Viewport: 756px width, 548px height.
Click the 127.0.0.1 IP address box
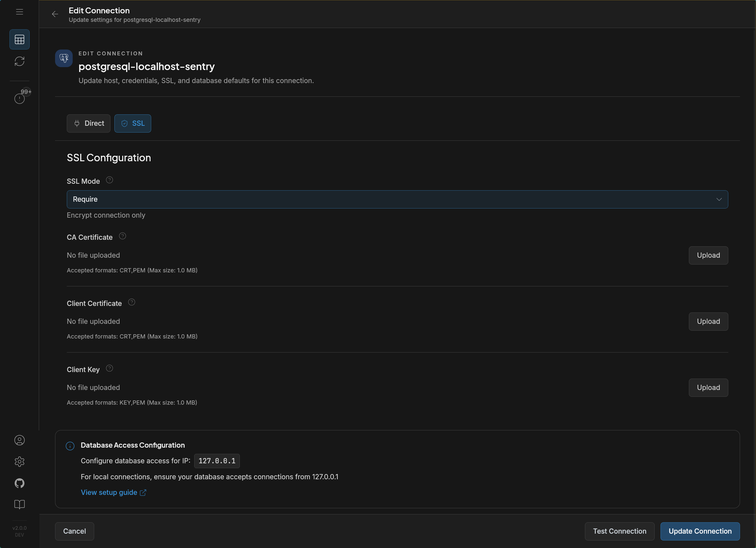pos(217,461)
